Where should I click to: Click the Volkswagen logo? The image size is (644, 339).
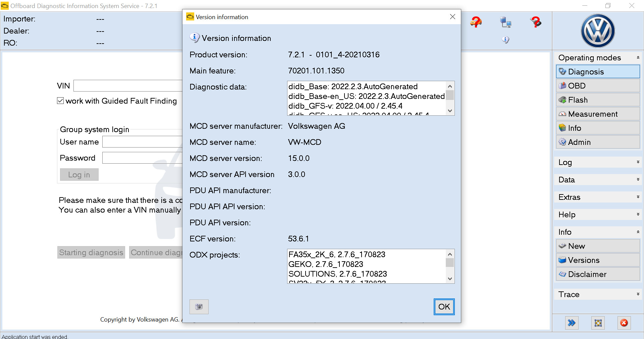(x=598, y=31)
